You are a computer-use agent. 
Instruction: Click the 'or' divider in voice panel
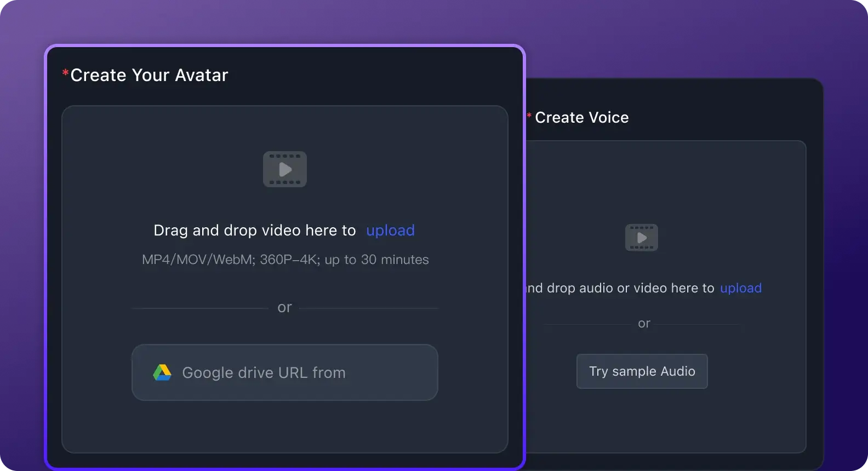tap(644, 324)
